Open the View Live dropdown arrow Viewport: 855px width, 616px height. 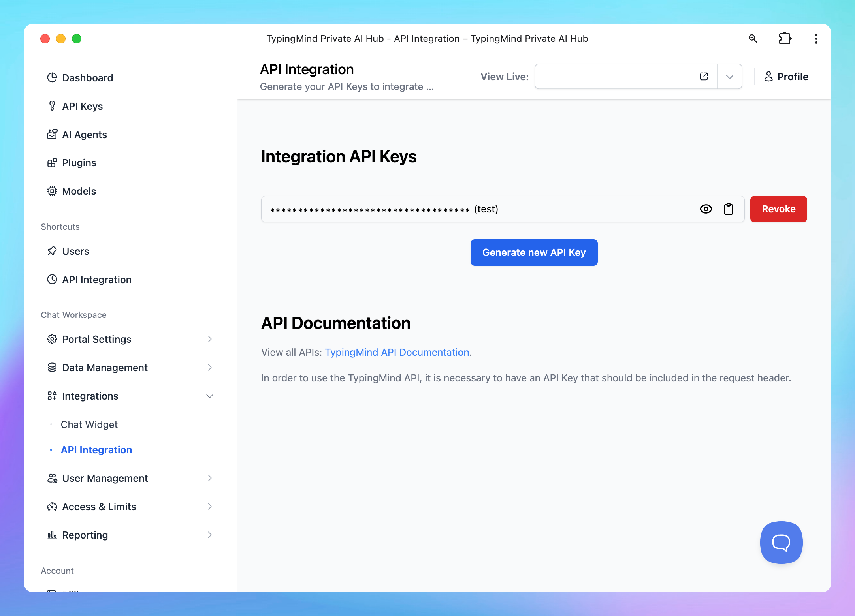point(730,77)
